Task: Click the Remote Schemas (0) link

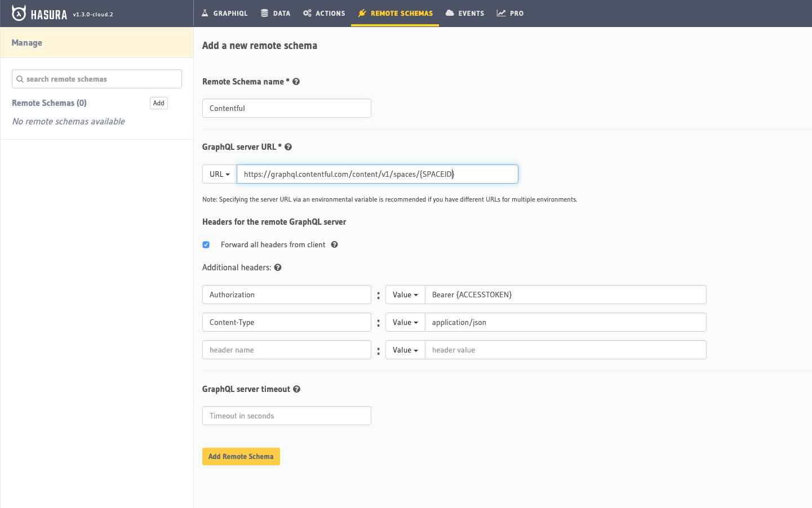Action: click(x=49, y=103)
